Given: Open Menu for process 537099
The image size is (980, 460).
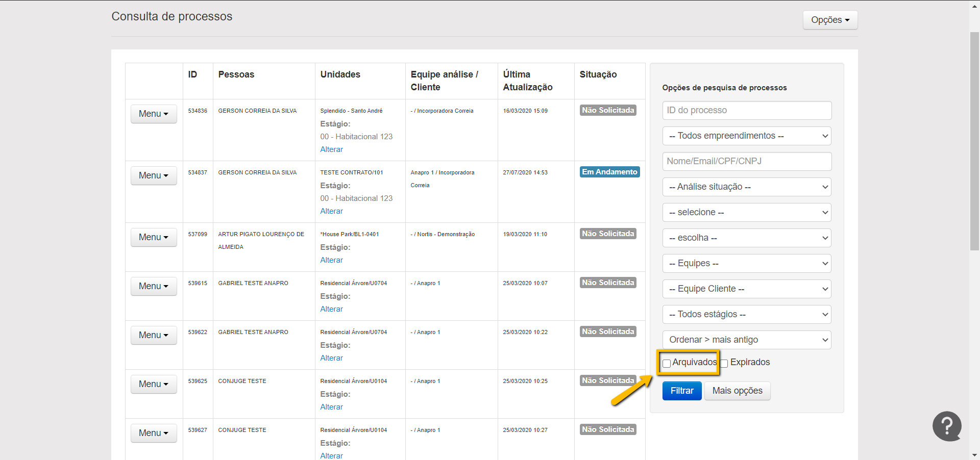Looking at the screenshot, I should [x=154, y=237].
